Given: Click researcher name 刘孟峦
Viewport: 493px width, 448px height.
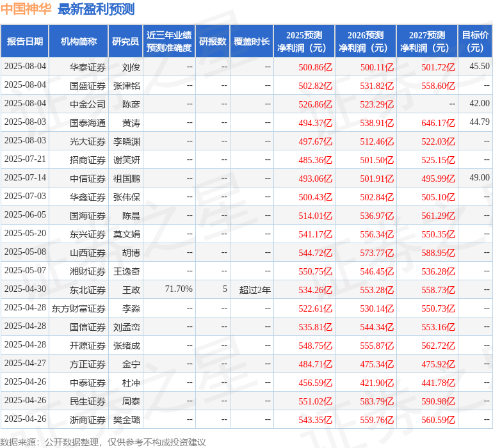Looking at the screenshot, I should point(127,327).
